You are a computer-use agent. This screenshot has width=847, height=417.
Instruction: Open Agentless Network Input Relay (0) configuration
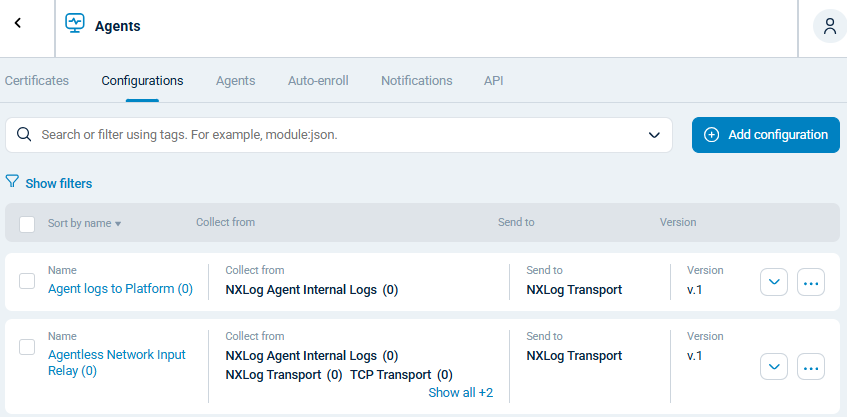[117, 362]
